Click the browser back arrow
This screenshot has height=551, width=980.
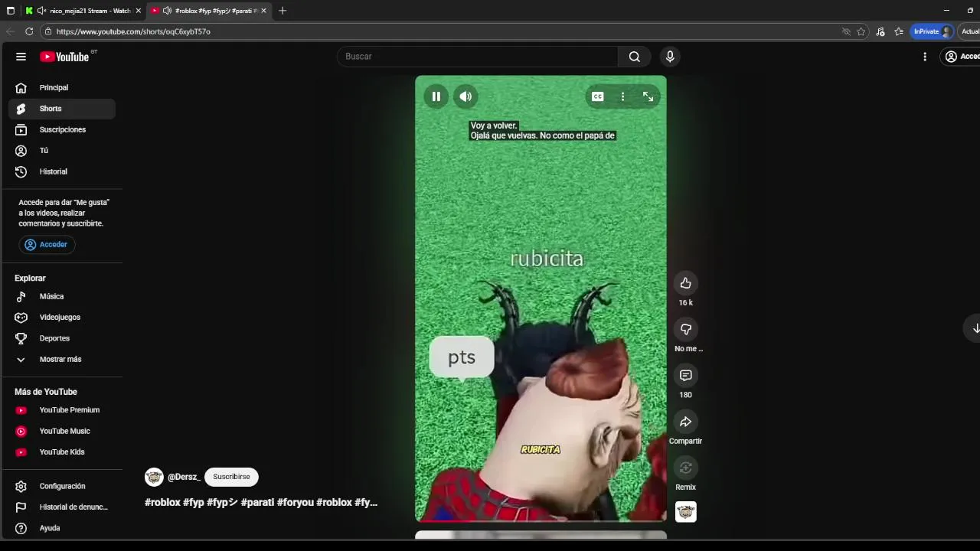[10, 31]
